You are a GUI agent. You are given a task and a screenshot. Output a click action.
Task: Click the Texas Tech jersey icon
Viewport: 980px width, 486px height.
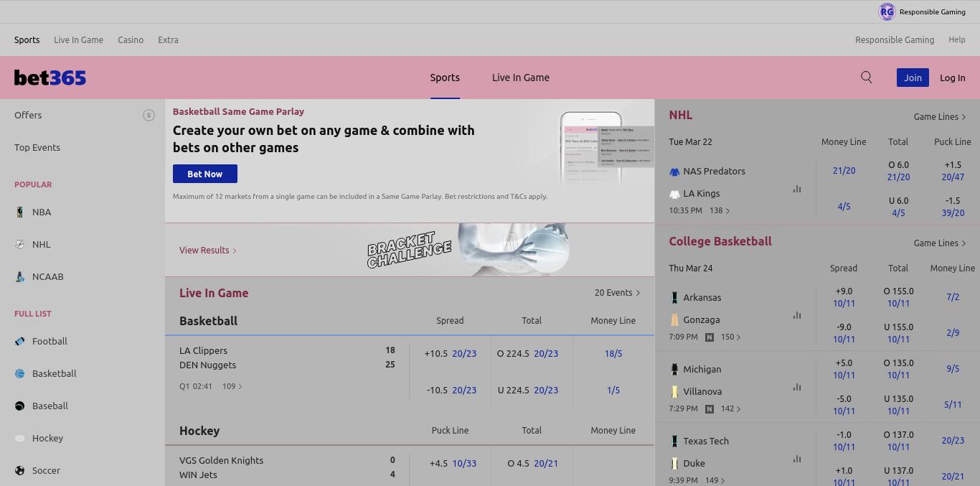(674, 441)
